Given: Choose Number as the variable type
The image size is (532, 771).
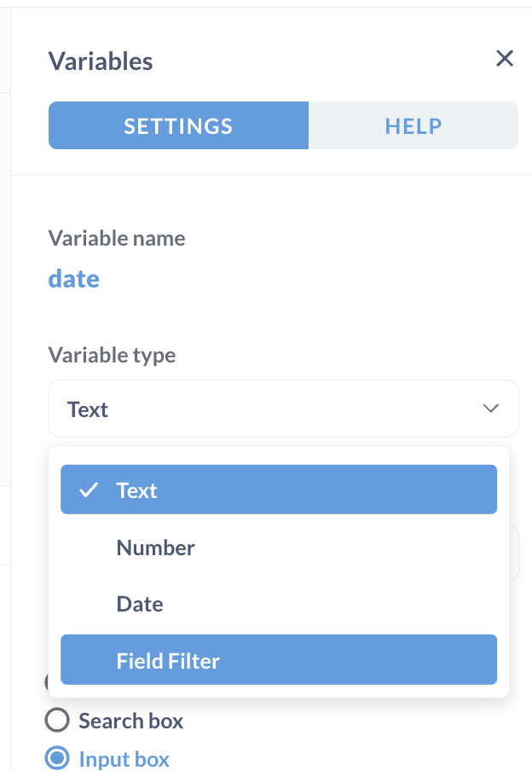Looking at the screenshot, I should coord(279,548).
